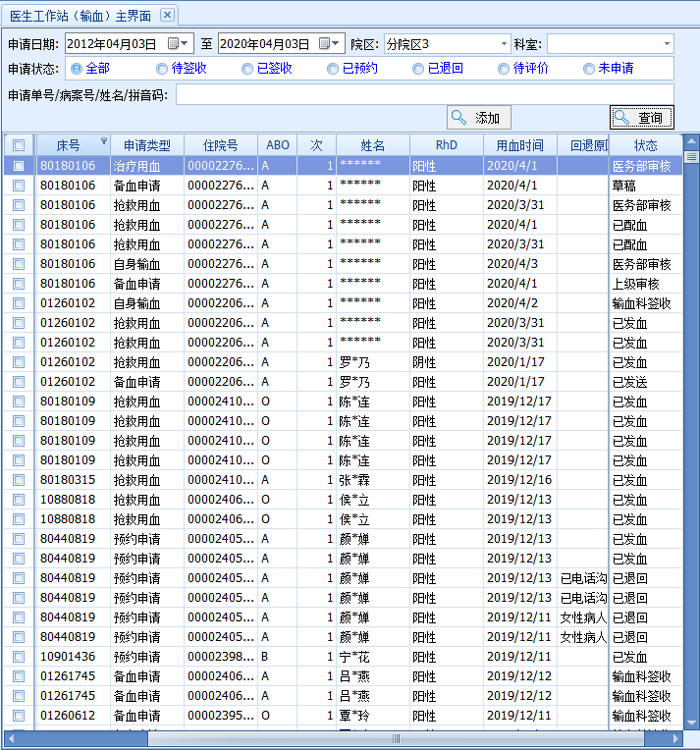
Task: Select the 已退回 status radio button
Action: coord(418,69)
